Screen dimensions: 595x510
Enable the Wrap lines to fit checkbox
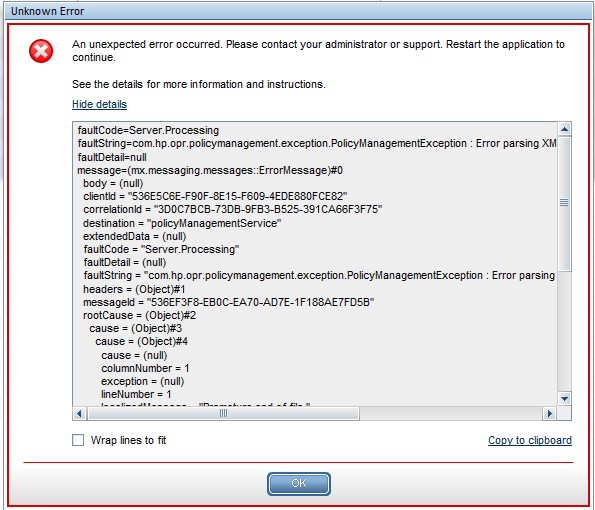[x=78, y=440]
